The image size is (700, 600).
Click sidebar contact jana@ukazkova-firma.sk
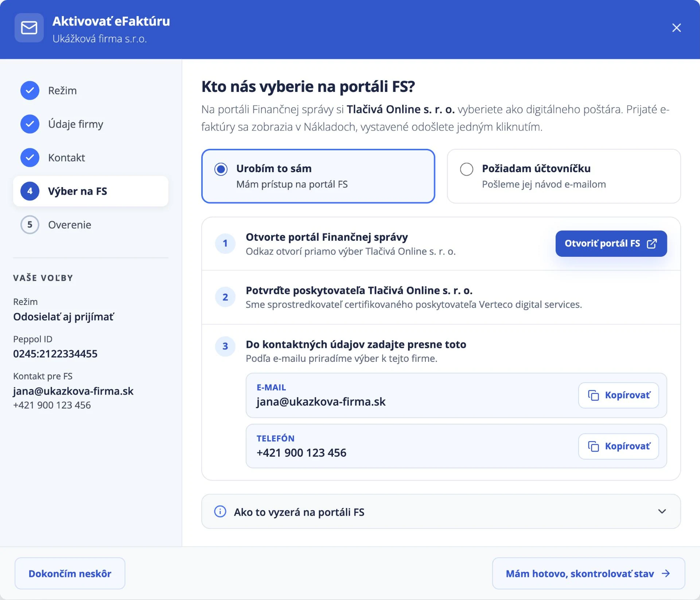click(73, 391)
